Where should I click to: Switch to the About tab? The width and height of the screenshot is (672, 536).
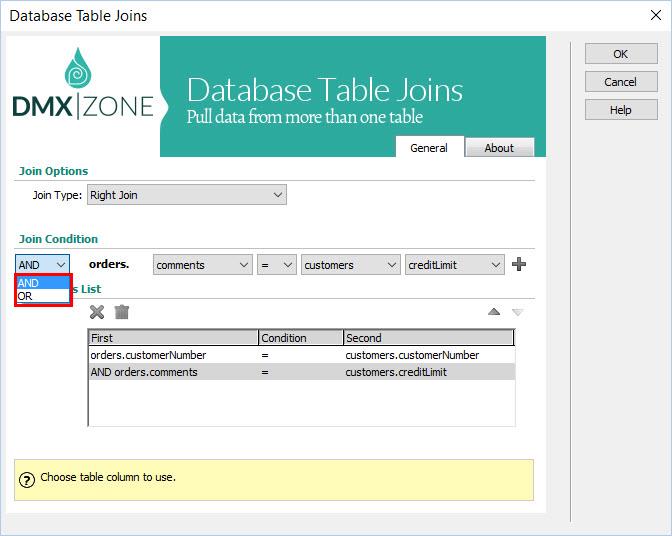[499, 148]
